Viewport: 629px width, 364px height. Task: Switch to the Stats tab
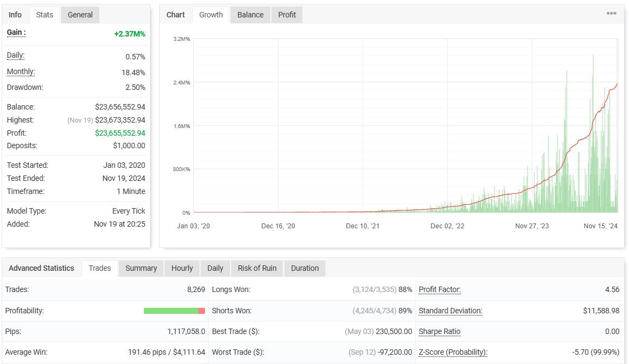click(x=45, y=15)
